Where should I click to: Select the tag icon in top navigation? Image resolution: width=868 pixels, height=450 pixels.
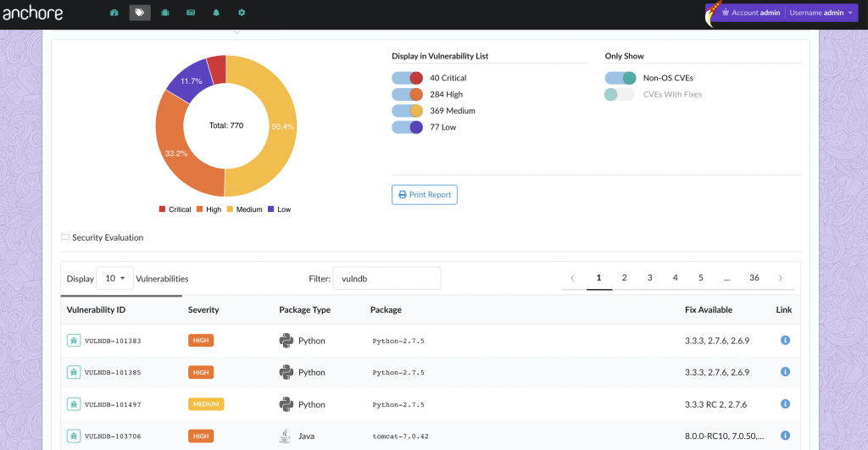[x=140, y=13]
